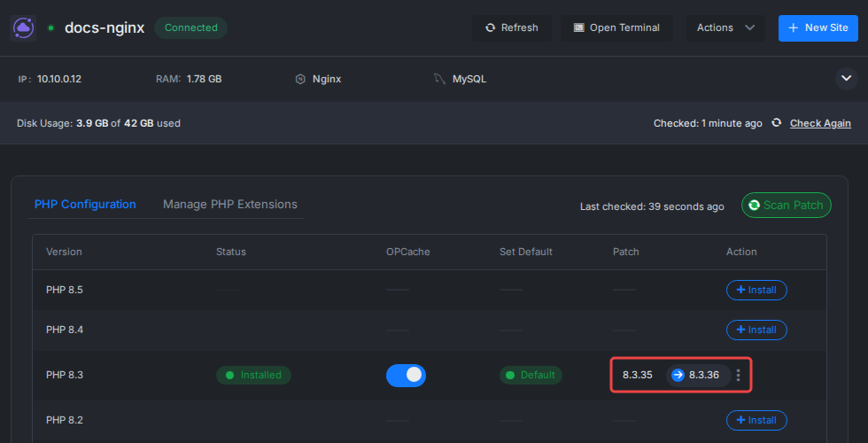
Task: Expand server details with chevron button
Action: (x=846, y=79)
